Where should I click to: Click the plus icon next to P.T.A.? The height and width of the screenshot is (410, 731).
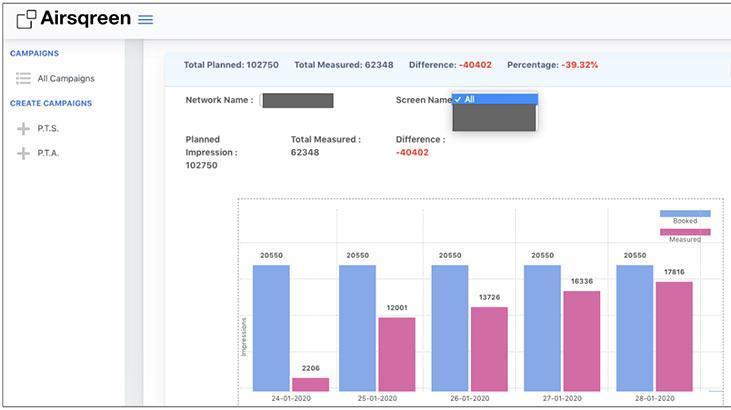tap(23, 153)
